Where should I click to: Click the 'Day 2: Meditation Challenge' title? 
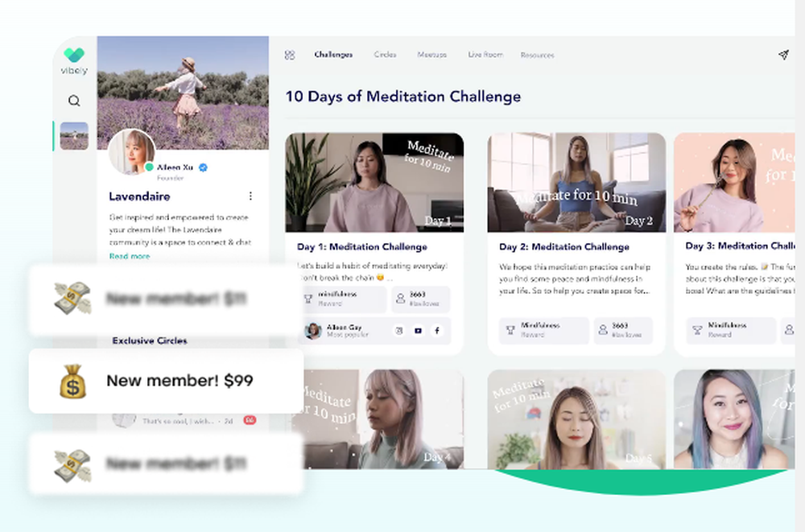(564, 247)
